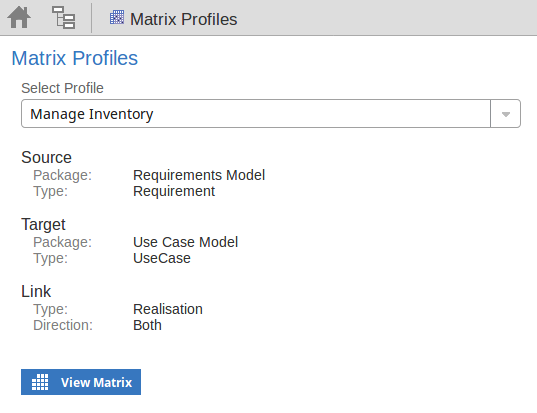Screen dimensions: 537x413
Task: Click the Matrix Profiles grid icon in toolbar
Action: 117,17
